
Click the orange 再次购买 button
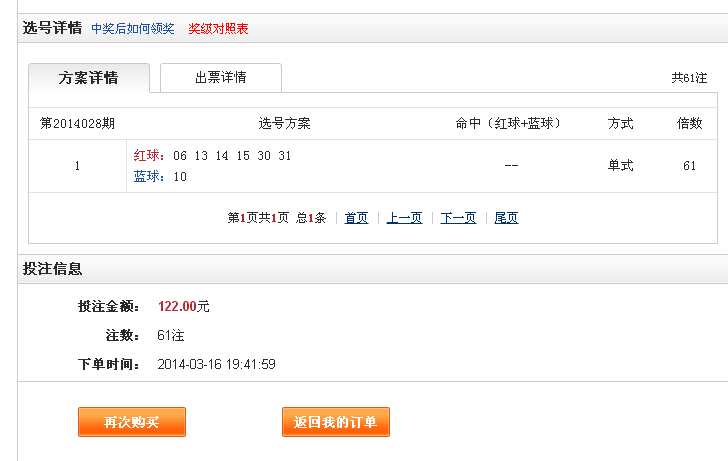[x=132, y=422]
